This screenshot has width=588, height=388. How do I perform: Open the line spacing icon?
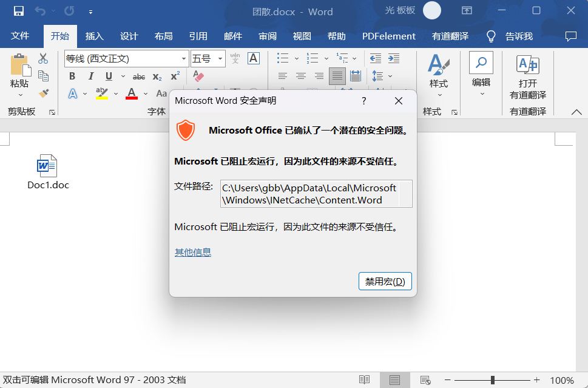point(377,76)
